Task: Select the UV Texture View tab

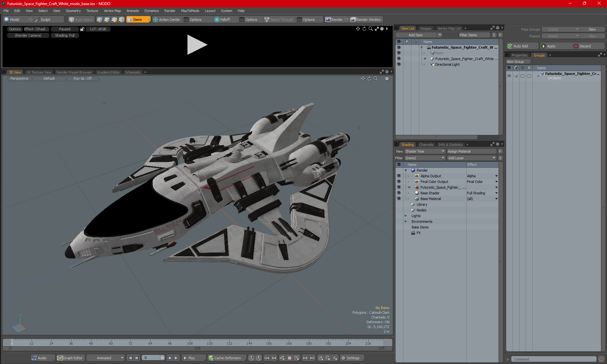Action: (38, 72)
